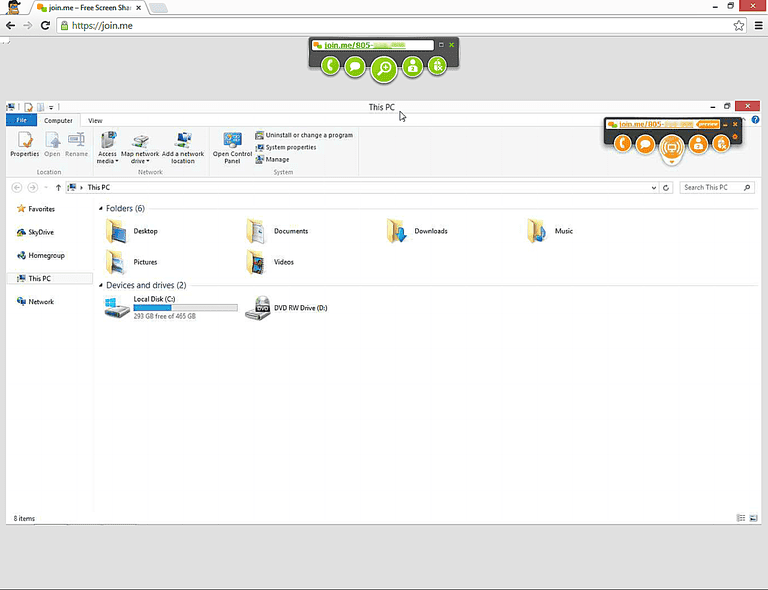Open the Desktop folder icon
768x590 pixels.
tap(117, 231)
